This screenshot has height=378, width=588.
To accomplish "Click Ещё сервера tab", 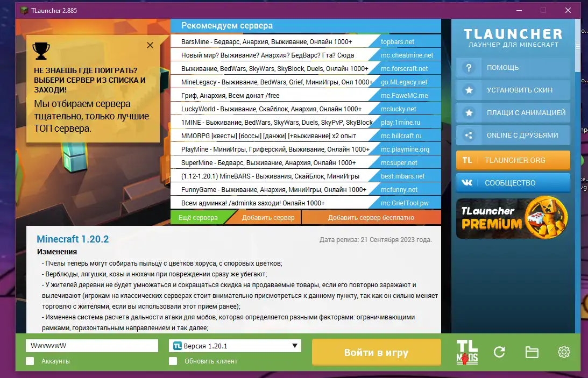I will coord(198,218).
